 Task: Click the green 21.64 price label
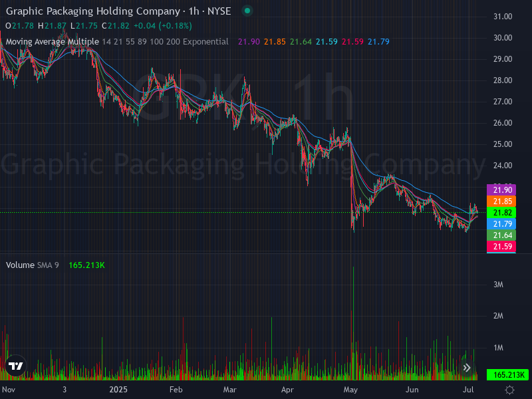[501, 235]
